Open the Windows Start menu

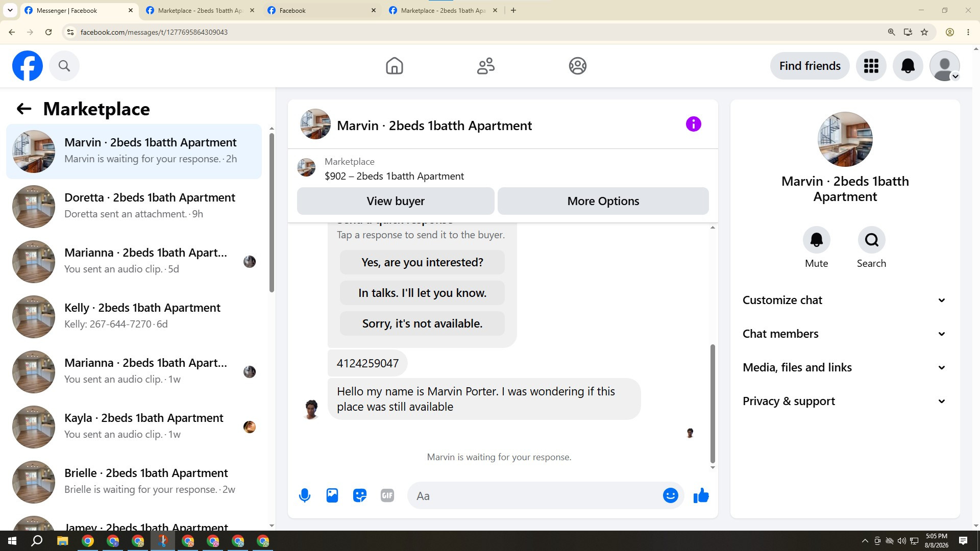(12, 541)
